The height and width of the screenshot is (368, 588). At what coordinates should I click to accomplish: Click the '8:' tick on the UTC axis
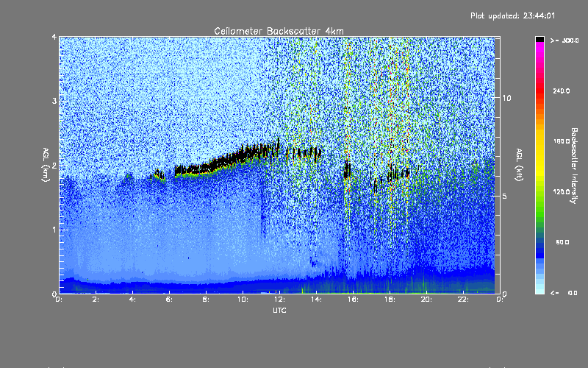point(207,300)
